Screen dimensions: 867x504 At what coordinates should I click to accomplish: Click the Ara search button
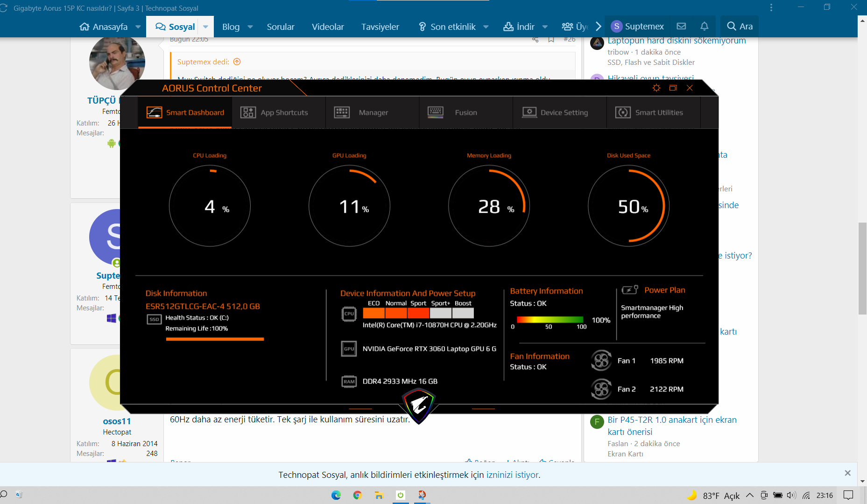point(740,27)
